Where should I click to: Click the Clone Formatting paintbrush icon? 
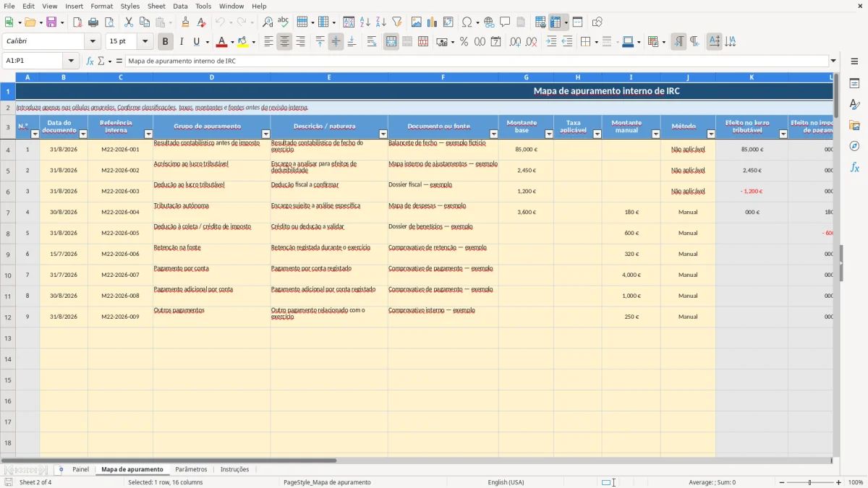point(185,22)
